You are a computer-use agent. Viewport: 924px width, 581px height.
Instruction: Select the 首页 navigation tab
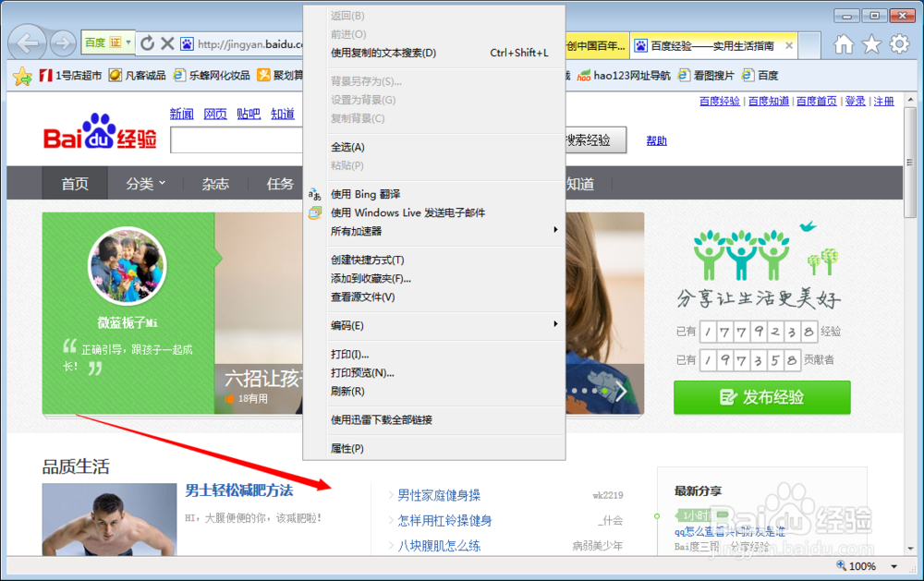click(75, 184)
